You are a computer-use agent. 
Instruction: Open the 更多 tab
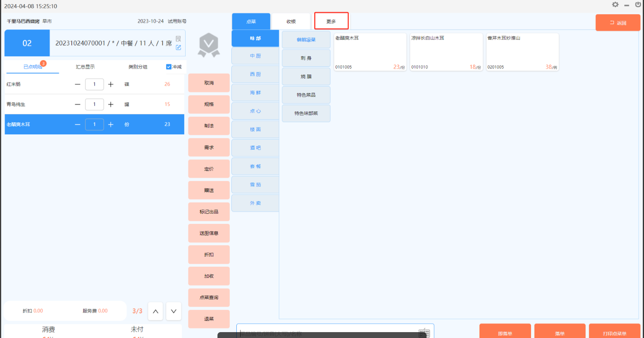pyautogui.click(x=331, y=21)
